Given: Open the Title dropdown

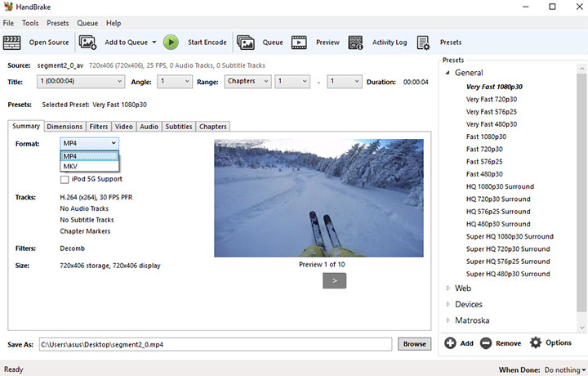Looking at the screenshot, I should click(x=80, y=82).
